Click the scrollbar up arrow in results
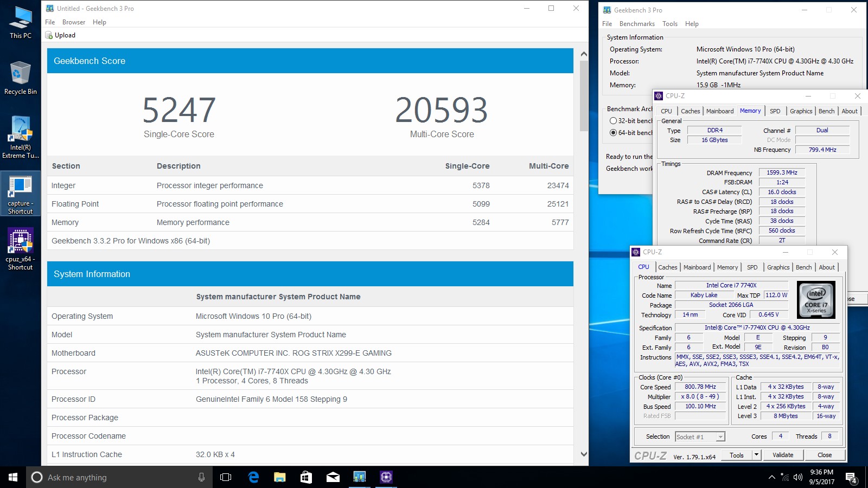Screen dimensions: 868x488 coord(584,54)
